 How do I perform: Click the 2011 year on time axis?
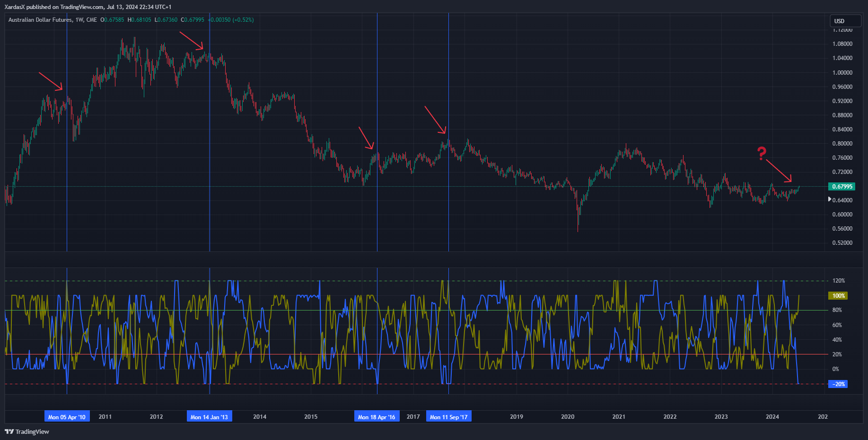point(105,417)
